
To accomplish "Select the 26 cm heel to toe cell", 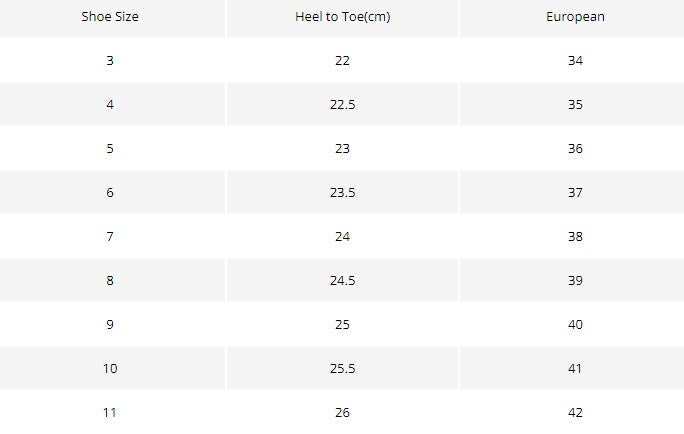I will 342,412.
